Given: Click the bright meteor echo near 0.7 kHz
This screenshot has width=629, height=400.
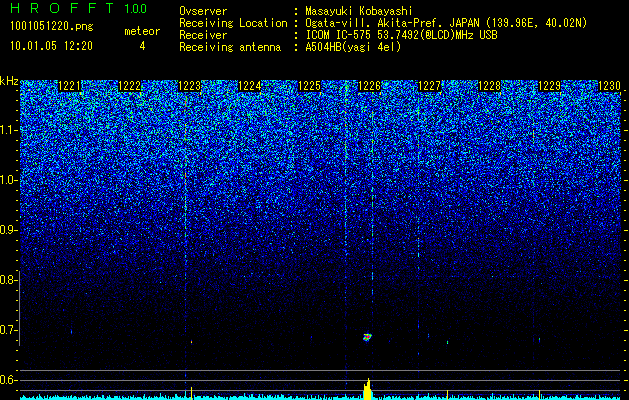Looking at the screenshot, I should [367, 337].
